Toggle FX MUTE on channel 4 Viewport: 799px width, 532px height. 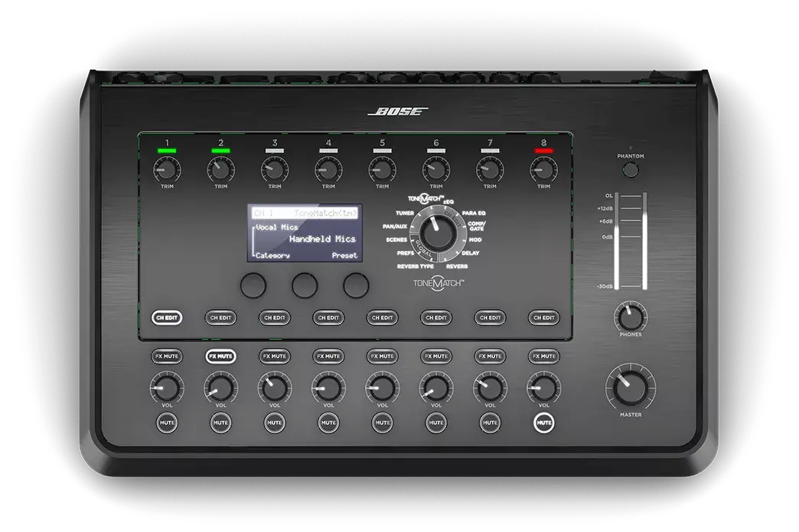(328, 356)
